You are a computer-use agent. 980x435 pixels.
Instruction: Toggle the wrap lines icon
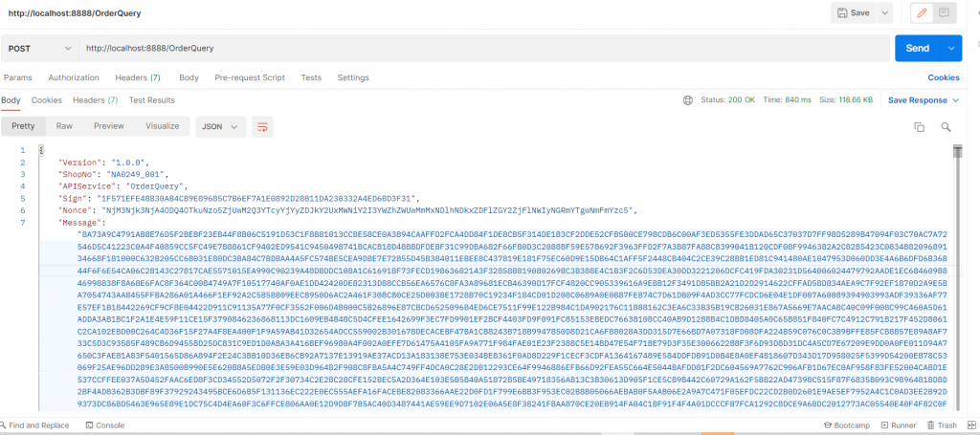click(262, 127)
